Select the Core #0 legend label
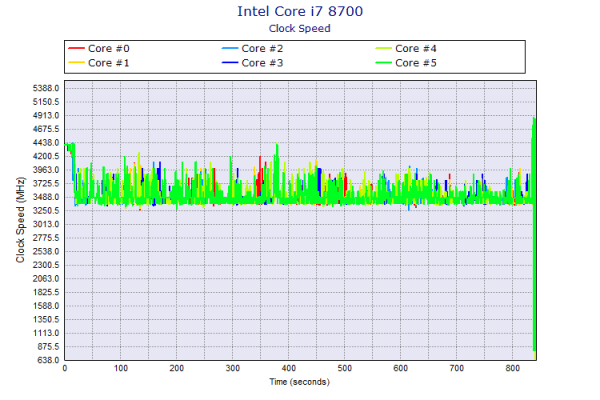The image size is (600, 400). tap(109, 49)
